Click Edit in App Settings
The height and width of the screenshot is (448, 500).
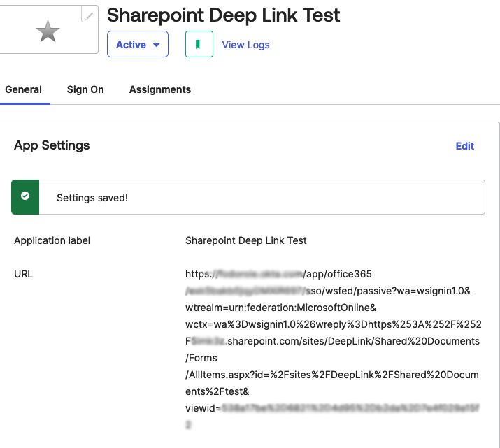465,146
